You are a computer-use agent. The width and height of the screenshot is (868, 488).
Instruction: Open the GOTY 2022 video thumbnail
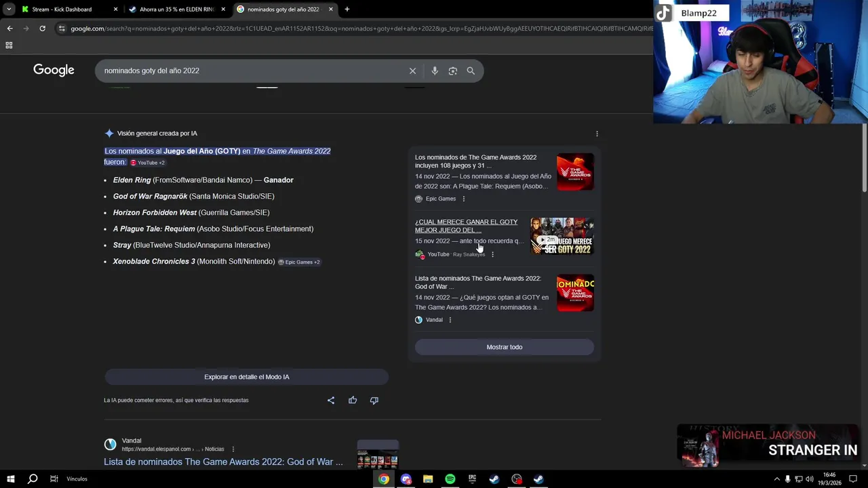pyautogui.click(x=562, y=236)
